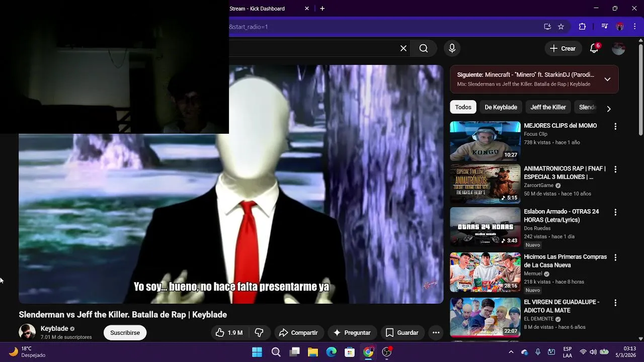This screenshot has height=362, width=644.
Task: Open Chrome three-dot menu
Action: click(634, 27)
